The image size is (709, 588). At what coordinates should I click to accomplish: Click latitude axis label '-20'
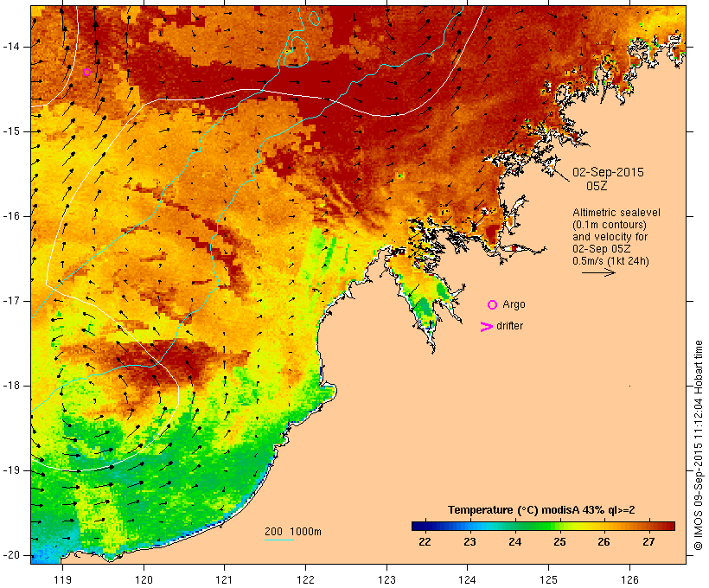(x=11, y=555)
